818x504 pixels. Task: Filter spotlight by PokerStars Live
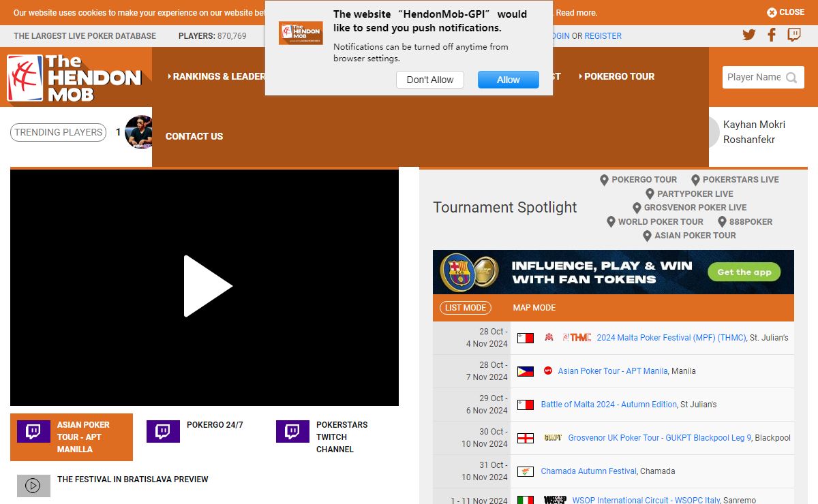[735, 180]
